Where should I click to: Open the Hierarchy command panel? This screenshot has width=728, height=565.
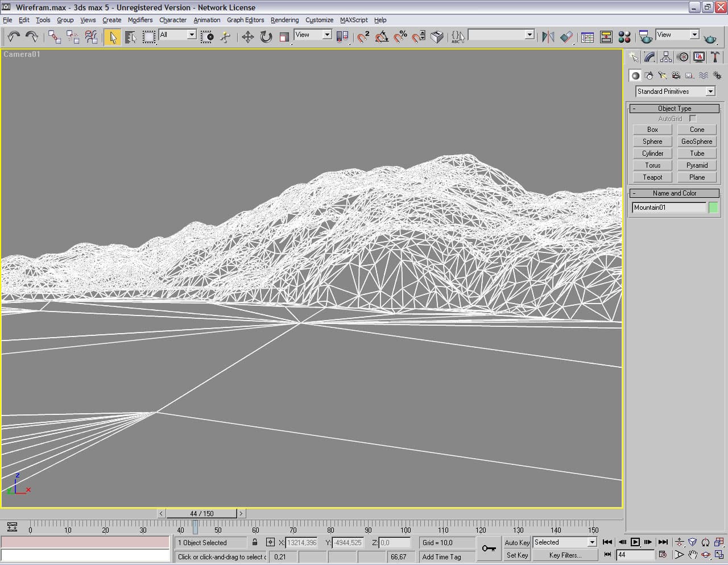point(666,57)
